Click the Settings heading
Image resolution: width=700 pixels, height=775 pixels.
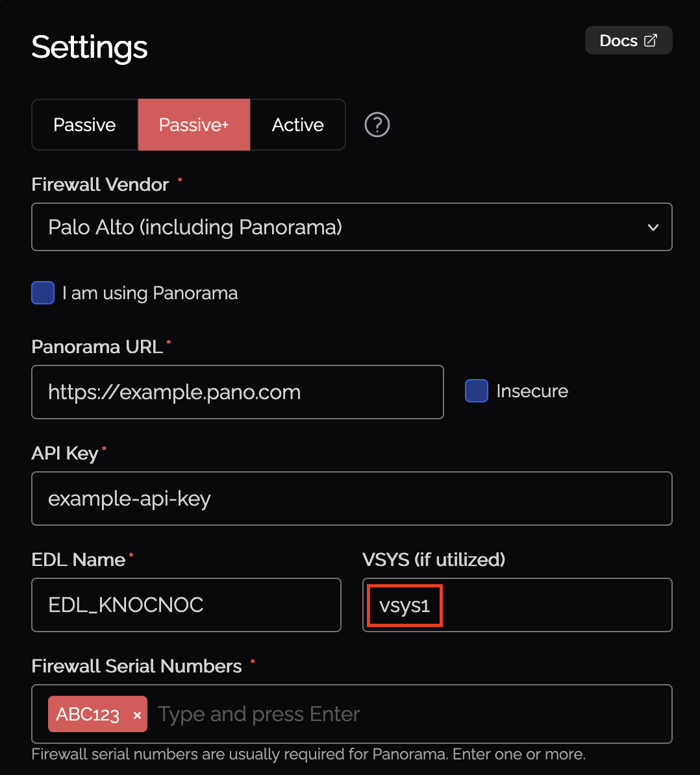click(x=90, y=47)
